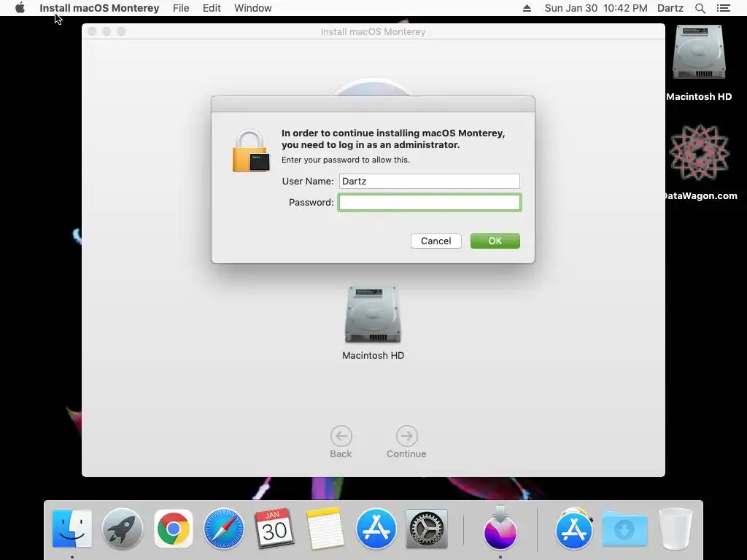Launch Safari from the Dock
Image resolution: width=747 pixels, height=560 pixels.
tap(224, 529)
